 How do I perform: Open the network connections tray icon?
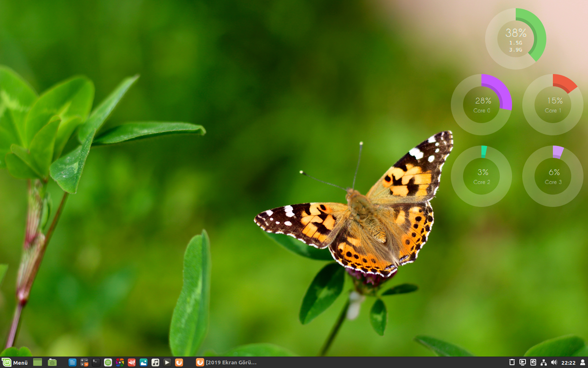543,362
